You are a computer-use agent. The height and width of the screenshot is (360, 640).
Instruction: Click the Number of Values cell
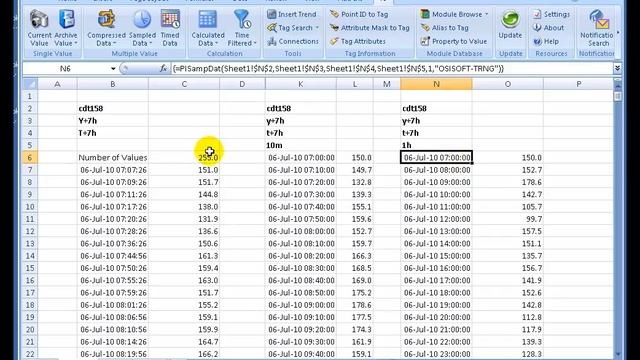(113, 158)
